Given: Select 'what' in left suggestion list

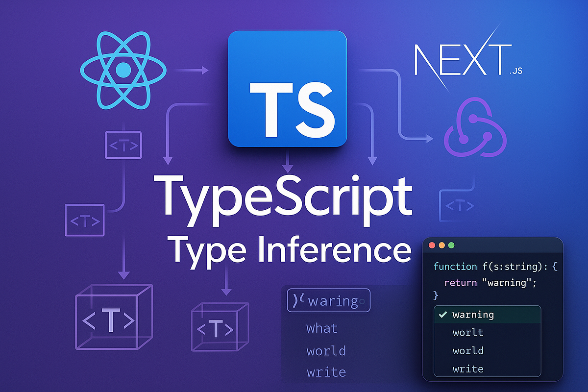Looking at the screenshot, I should tap(322, 328).
